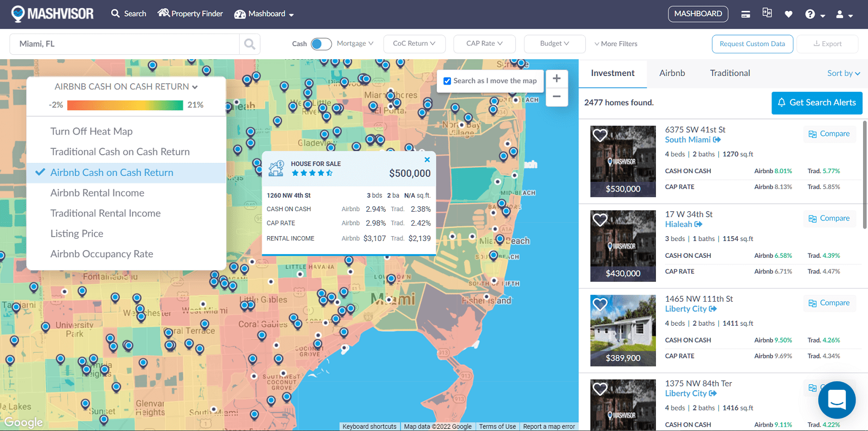Click the magnifier icon in location search box
This screenshot has height=431, width=868.
(250, 44)
